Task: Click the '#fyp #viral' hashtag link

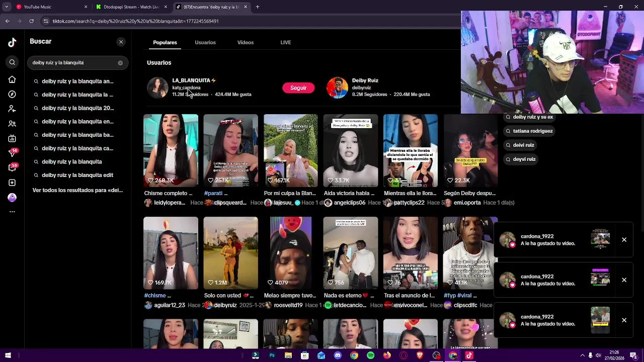Action: coord(458,296)
